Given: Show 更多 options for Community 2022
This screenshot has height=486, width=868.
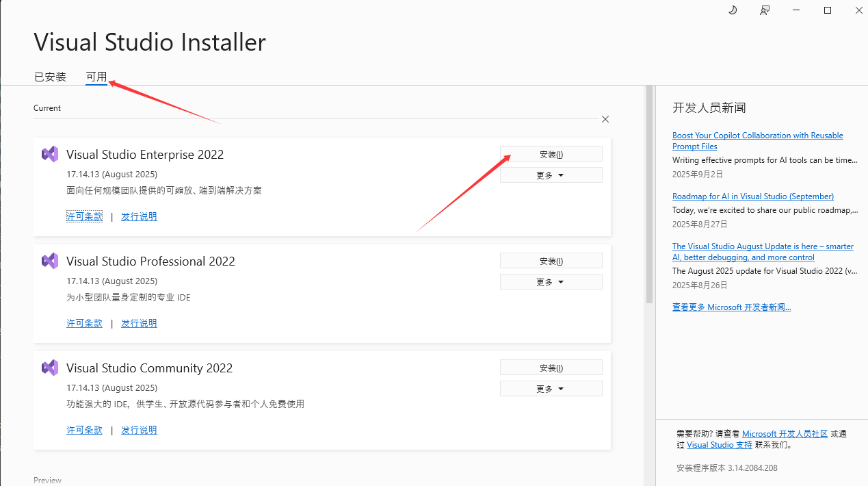Looking at the screenshot, I should pyautogui.click(x=551, y=389).
